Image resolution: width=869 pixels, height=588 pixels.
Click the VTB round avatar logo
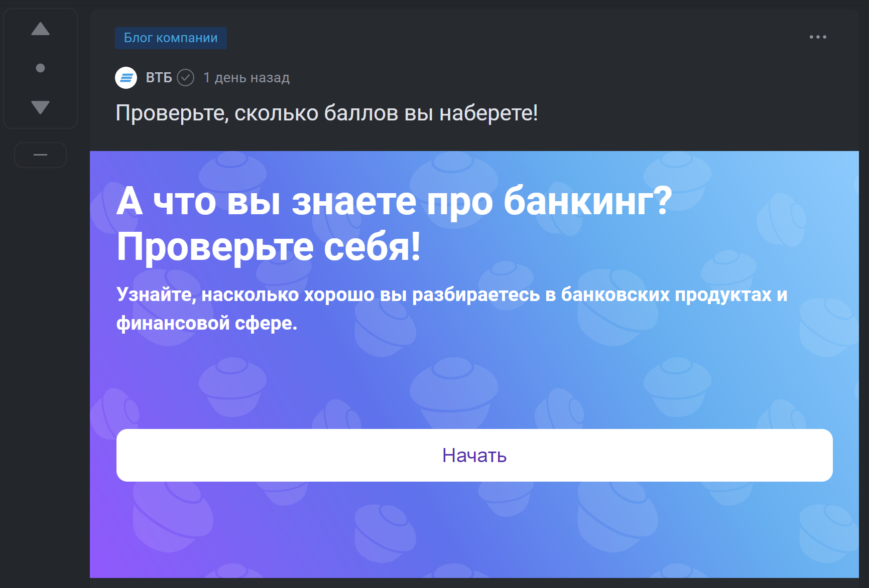126,78
